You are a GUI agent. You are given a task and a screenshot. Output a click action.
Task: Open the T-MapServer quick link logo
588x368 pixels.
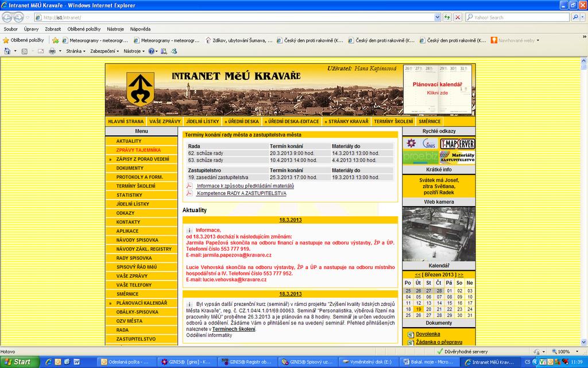pyautogui.click(x=457, y=143)
